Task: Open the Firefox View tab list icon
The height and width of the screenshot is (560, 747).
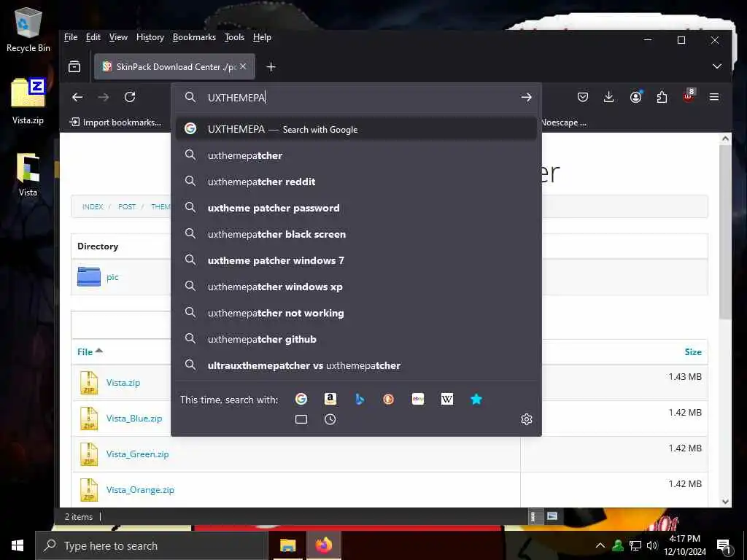Action: point(74,66)
